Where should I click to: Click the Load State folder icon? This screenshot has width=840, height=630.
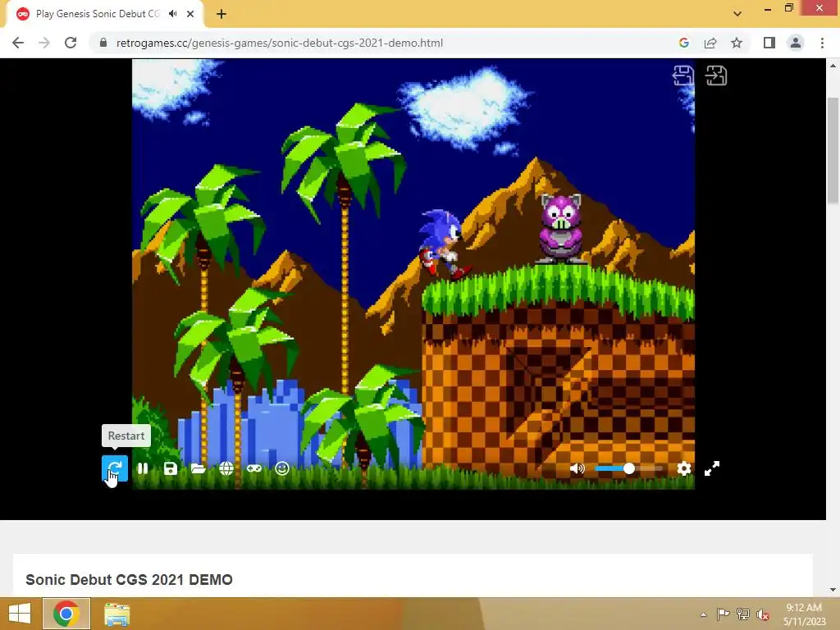click(199, 468)
